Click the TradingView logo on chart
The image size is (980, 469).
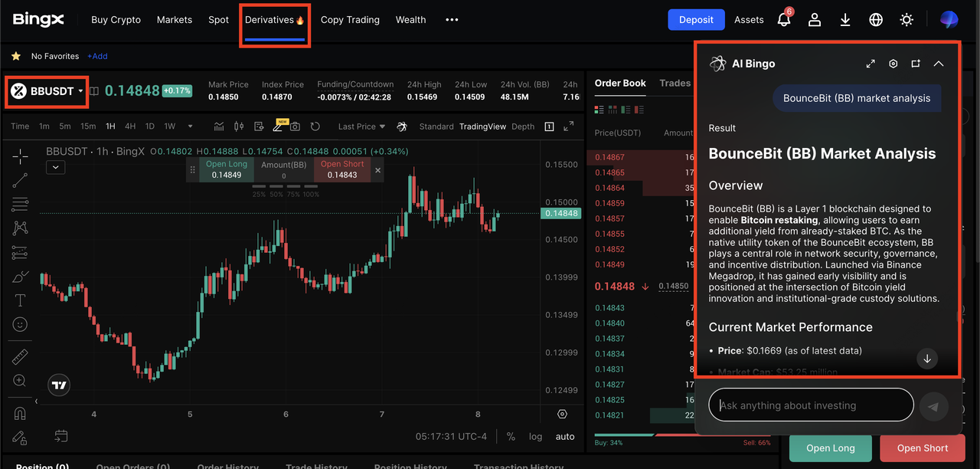point(59,385)
